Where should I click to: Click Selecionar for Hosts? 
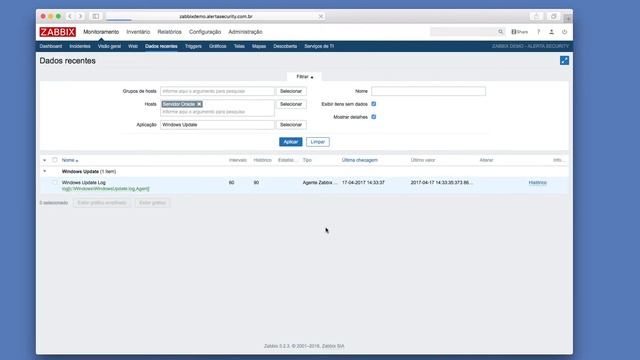click(291, 104)
